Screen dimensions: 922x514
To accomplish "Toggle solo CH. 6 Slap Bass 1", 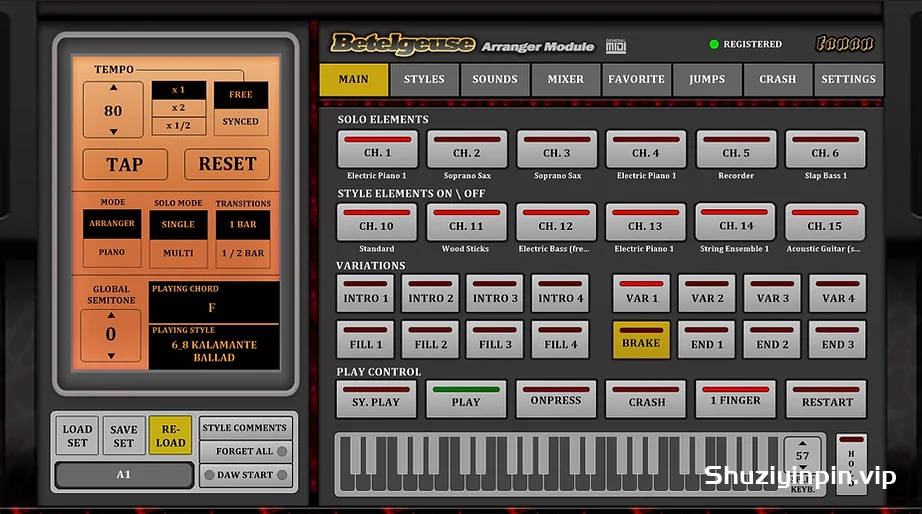I will tap(825, 149).
